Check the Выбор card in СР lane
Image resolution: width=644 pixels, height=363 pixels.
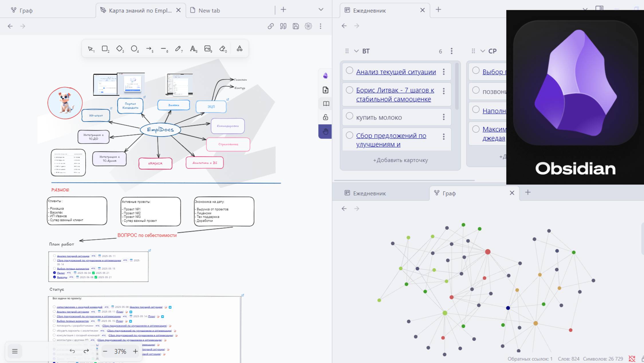tap(476, 71)
